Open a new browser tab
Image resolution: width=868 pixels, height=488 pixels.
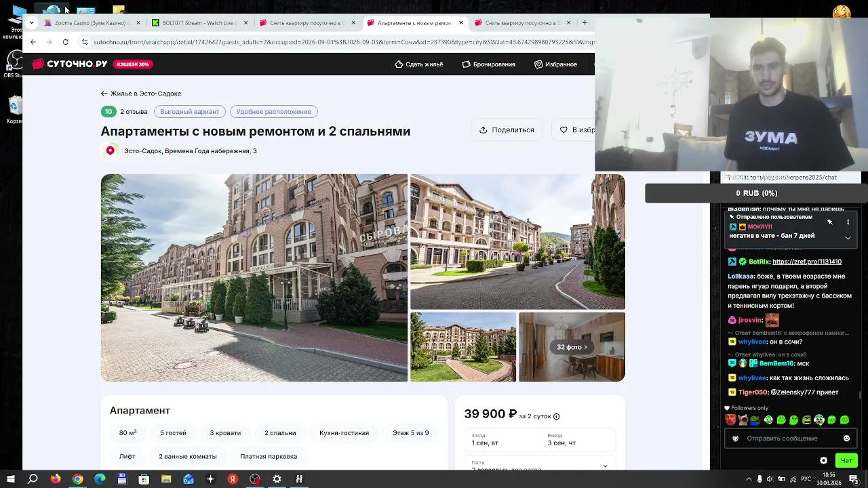[x=585, y=23]
